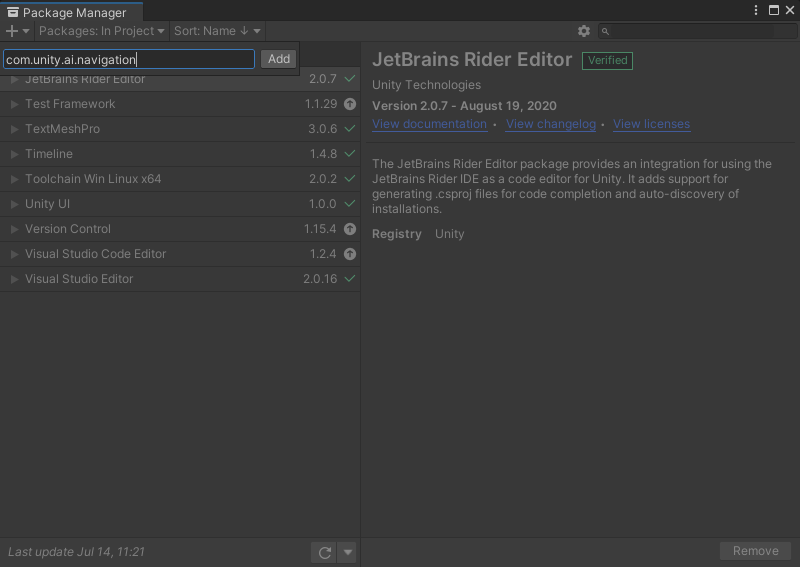This screenshot has height=567, width=800.
Task: Open the Package Manager settings gear
Action: click(584, 31)
